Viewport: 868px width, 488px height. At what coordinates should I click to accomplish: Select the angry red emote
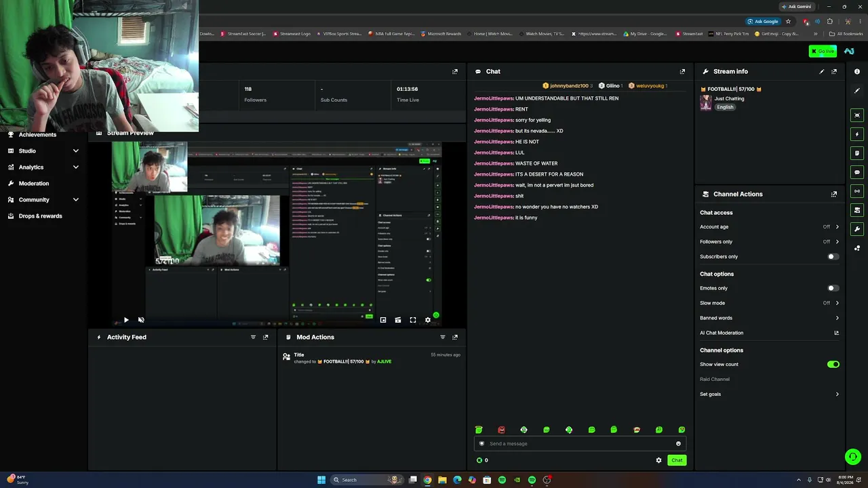pos(501,430)
